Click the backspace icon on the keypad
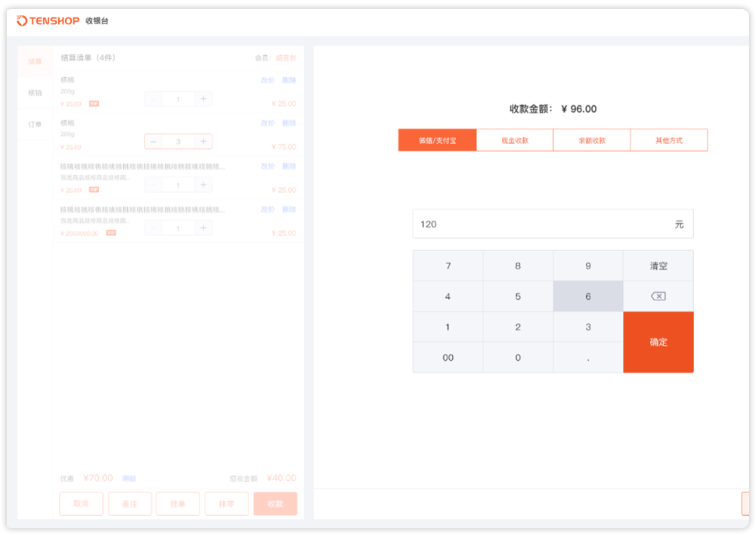 point(658,296)
